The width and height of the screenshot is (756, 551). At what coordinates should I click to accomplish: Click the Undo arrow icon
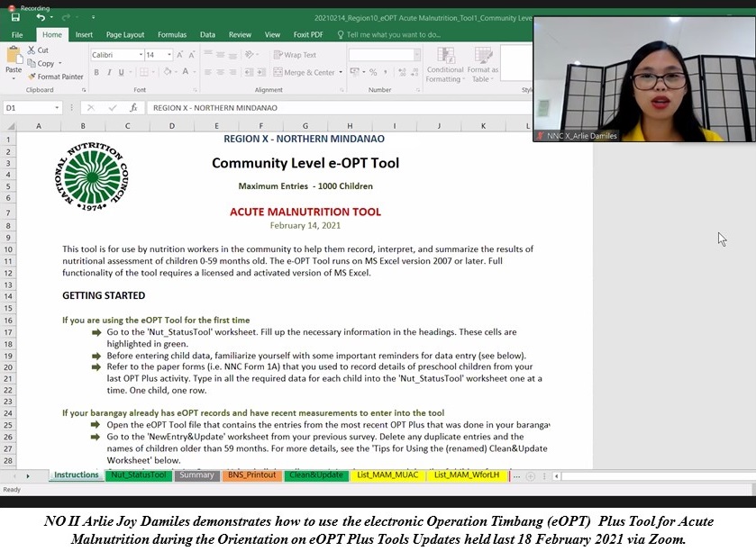pos(39,17)
